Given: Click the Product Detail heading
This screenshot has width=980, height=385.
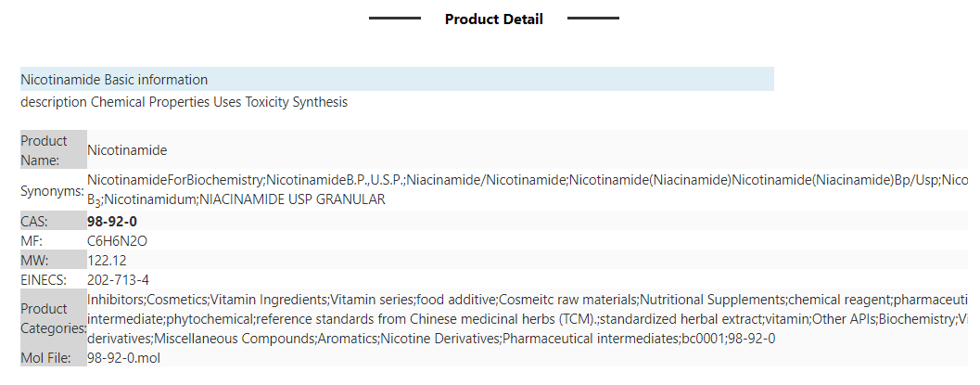Looking at the screenshot, I should coord(494,19).
